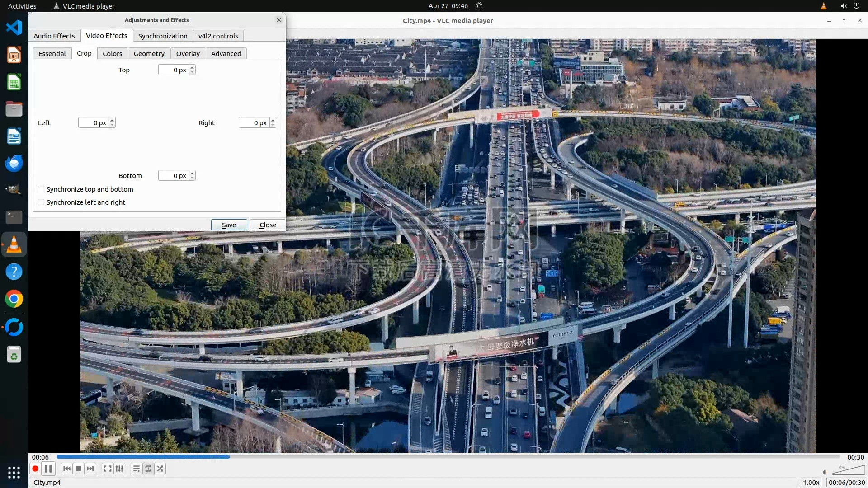Switch to the Colors tab
This screenshot has width=868, height=488.
tap(112, 53)
